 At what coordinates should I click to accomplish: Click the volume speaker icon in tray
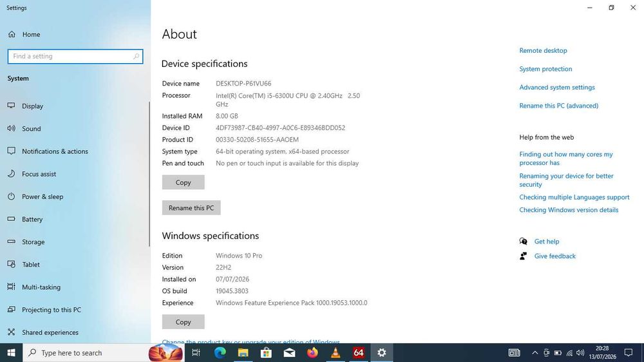click(580, 352)
